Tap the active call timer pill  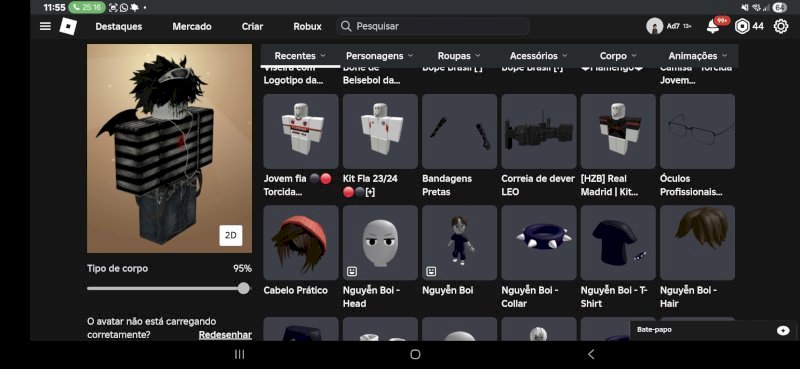(87, 8)
